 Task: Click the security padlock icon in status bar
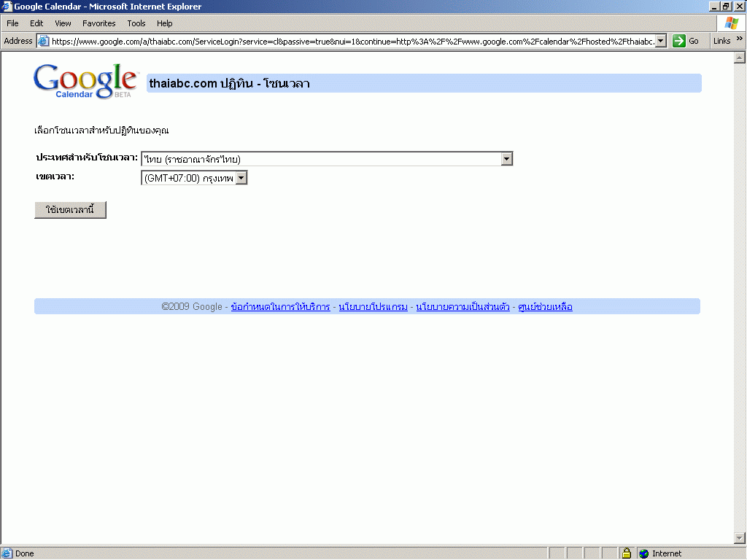[626, 553]
